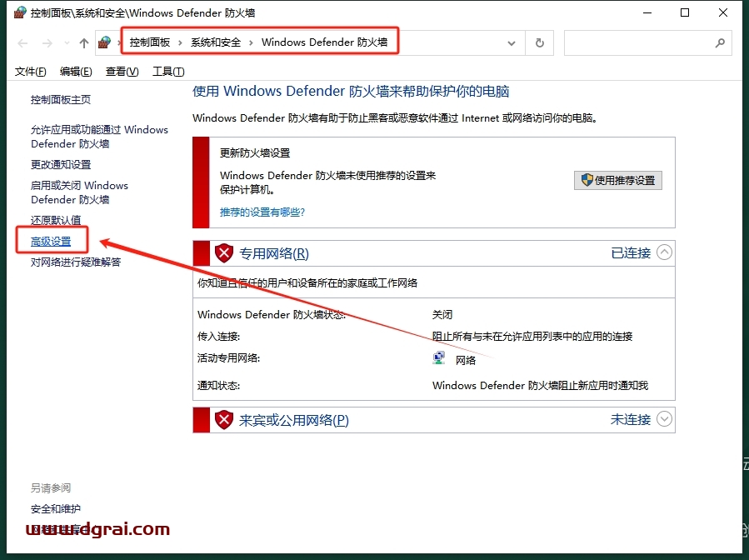The height and width of the screenshot is (560, 749).
Task: Open 推荐的设置有哪些? help link
Action: click(262, 212)
